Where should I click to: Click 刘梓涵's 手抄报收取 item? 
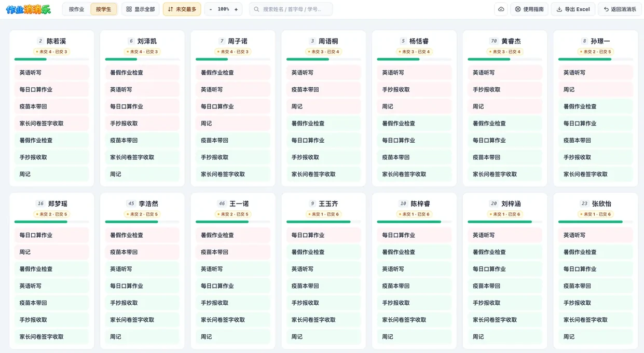(x=505, y=303)
